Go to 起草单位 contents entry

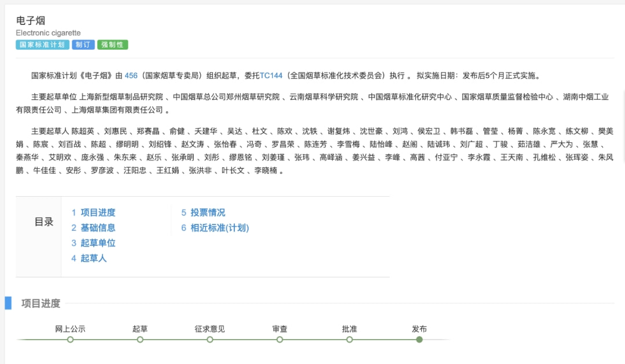click(97, 243)
